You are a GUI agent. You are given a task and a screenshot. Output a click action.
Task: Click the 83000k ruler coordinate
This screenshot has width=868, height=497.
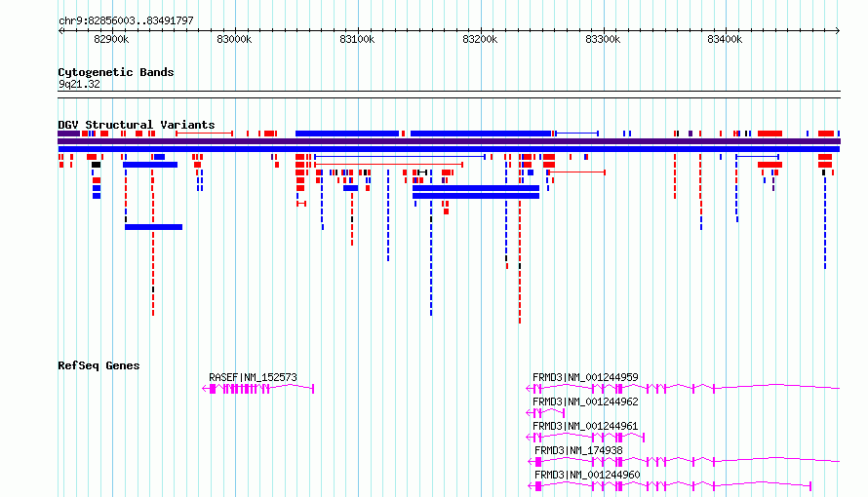coord(234,39)
